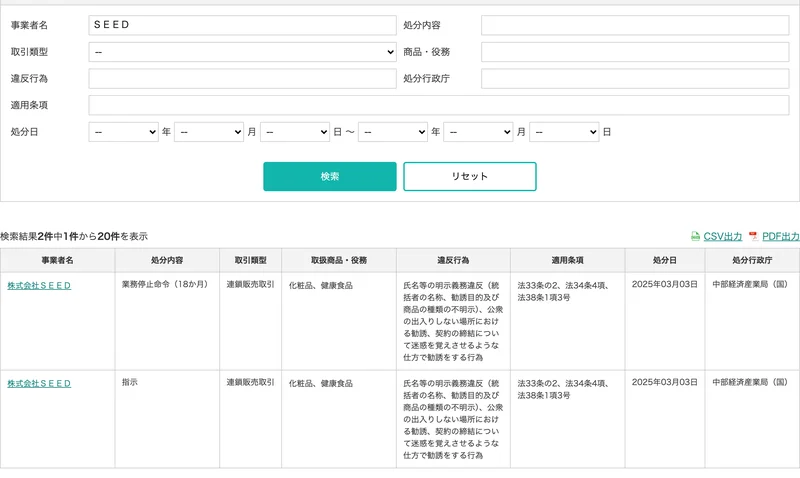Click 化粧品、健康食品 in the 指示 row
800x478 pixels.
[320, 383]
